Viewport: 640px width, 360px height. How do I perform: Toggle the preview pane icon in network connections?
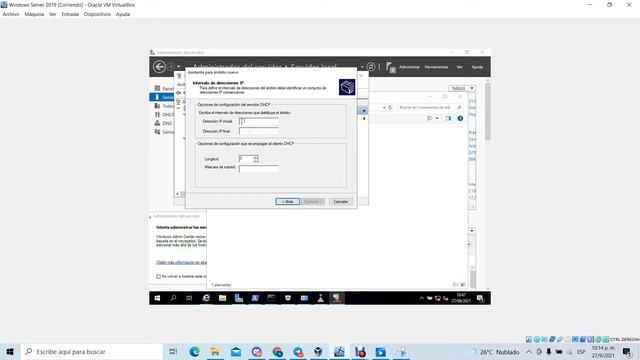coord(448,118)
